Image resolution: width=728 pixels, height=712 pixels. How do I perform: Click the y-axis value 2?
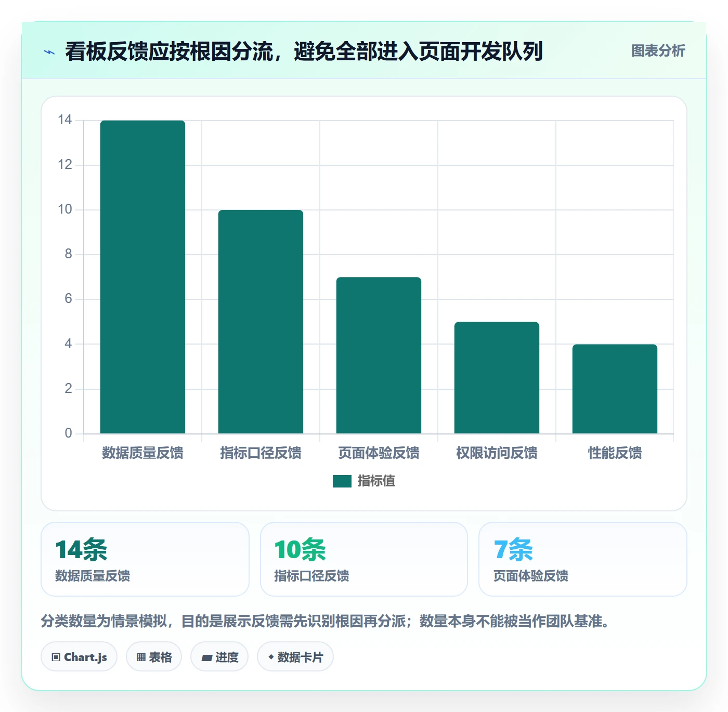pos(68,388)
